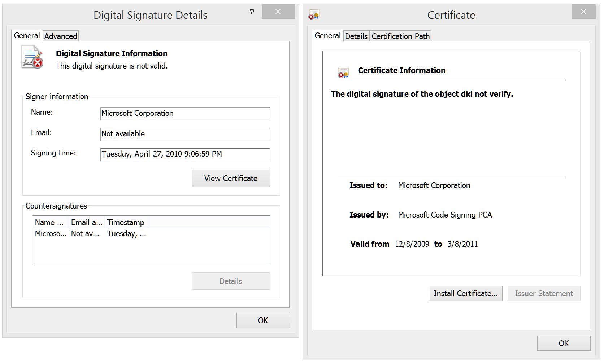This screenshot has width=604, height=364.
Task: Select the General tab in the Certificate window
Action: pos(327,35)
